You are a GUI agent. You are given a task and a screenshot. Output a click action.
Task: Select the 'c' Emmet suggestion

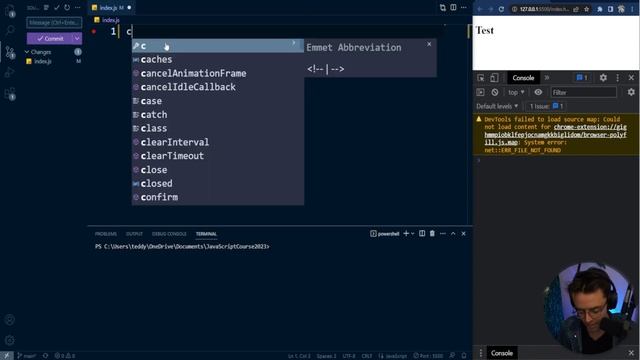point(218,46)
